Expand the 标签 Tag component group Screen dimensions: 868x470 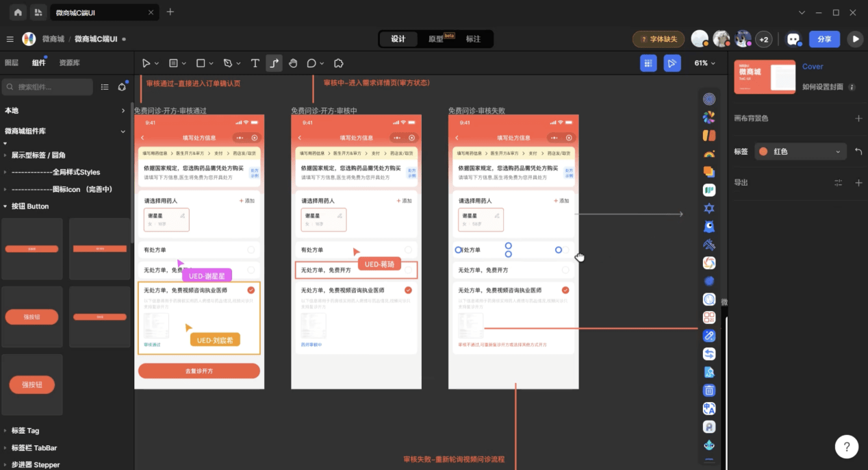coord(5,431)
